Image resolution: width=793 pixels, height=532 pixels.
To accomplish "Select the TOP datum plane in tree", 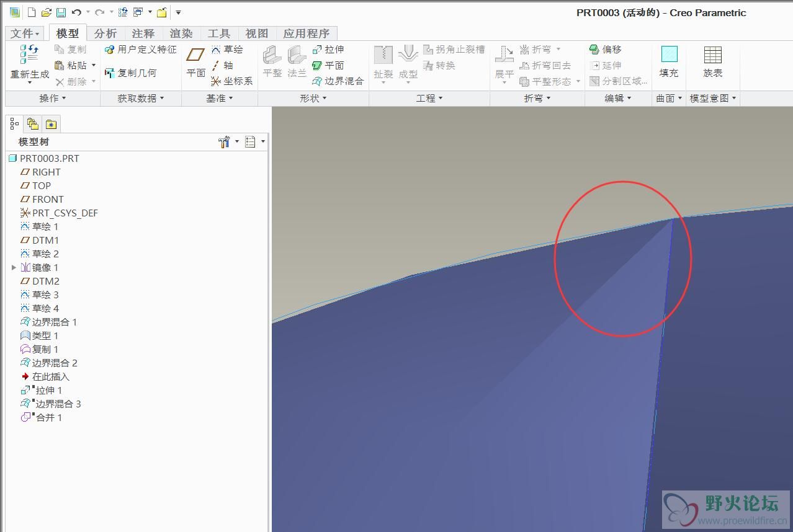I will [36, 186].
